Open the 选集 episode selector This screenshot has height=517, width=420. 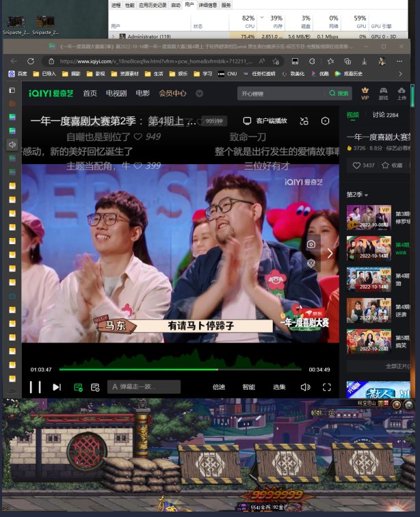279,387
